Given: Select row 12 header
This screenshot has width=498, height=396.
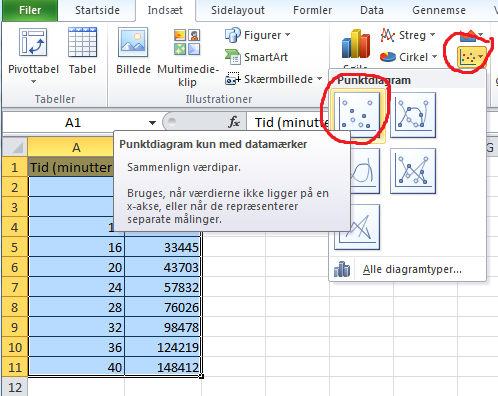Looking at the screenshot, I should [15, 387].
